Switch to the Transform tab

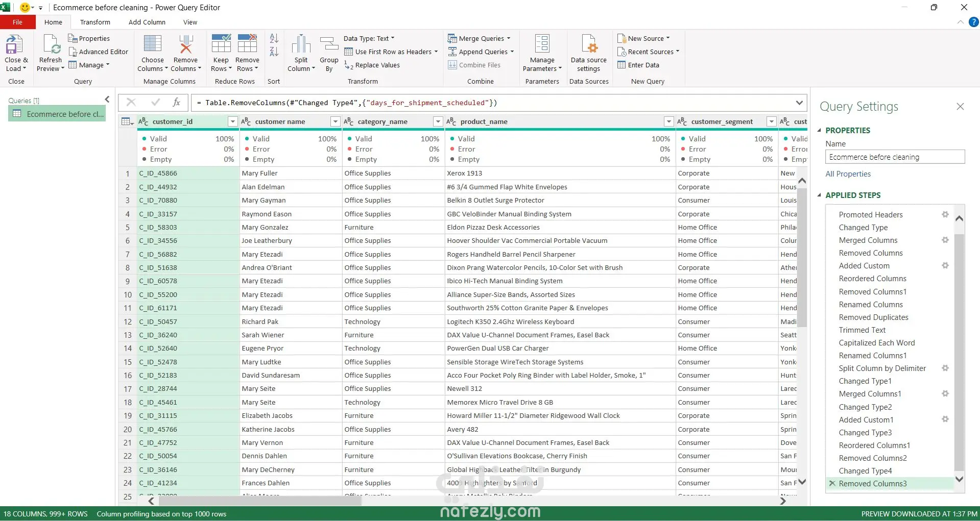coord(95,22)
